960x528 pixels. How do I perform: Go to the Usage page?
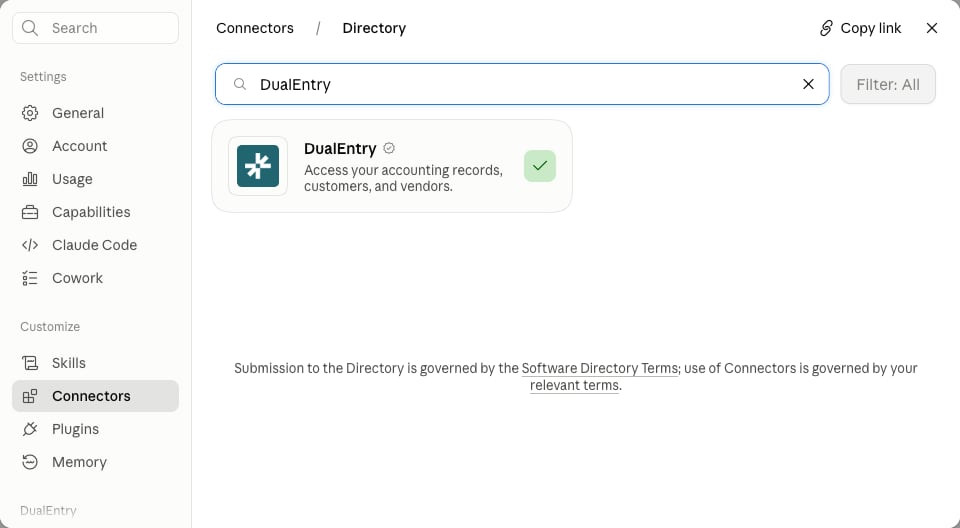[96, 179]
